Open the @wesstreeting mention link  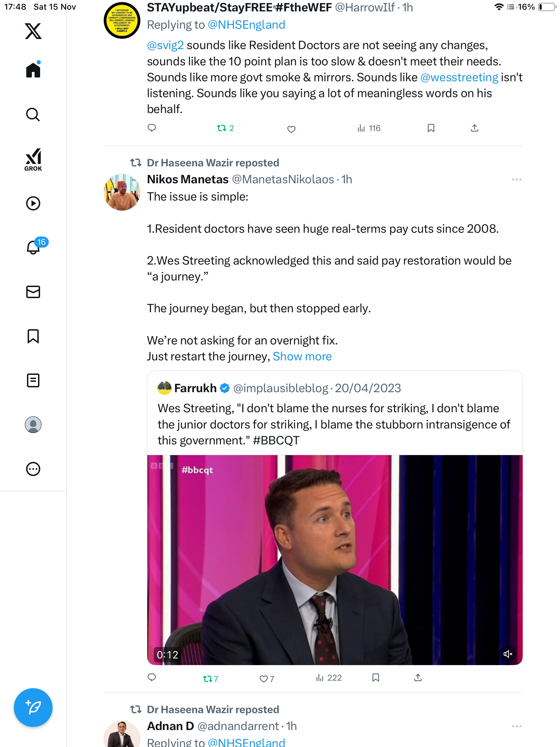(459, 77)
